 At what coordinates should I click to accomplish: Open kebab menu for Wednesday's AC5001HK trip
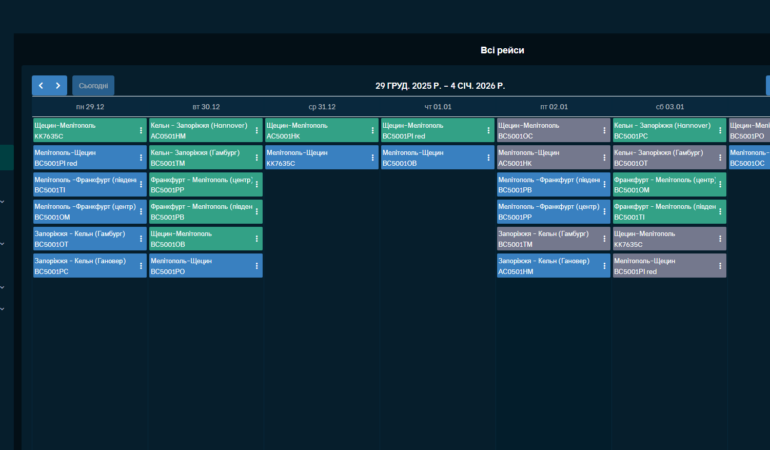(372, 130)
